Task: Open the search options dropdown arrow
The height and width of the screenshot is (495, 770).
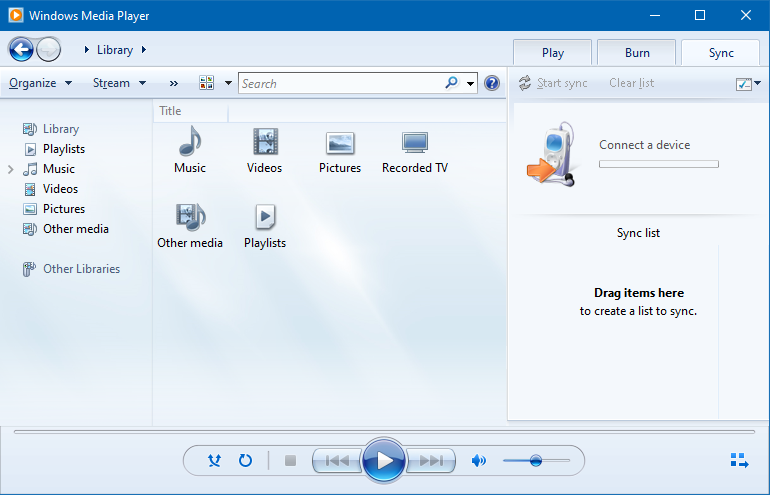Action: pyautogui.click(x=470, y=83)
